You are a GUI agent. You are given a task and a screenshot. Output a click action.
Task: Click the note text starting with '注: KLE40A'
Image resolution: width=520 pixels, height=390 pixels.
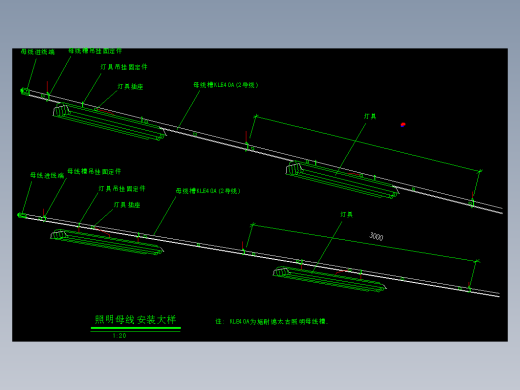(x=272, y=322)
